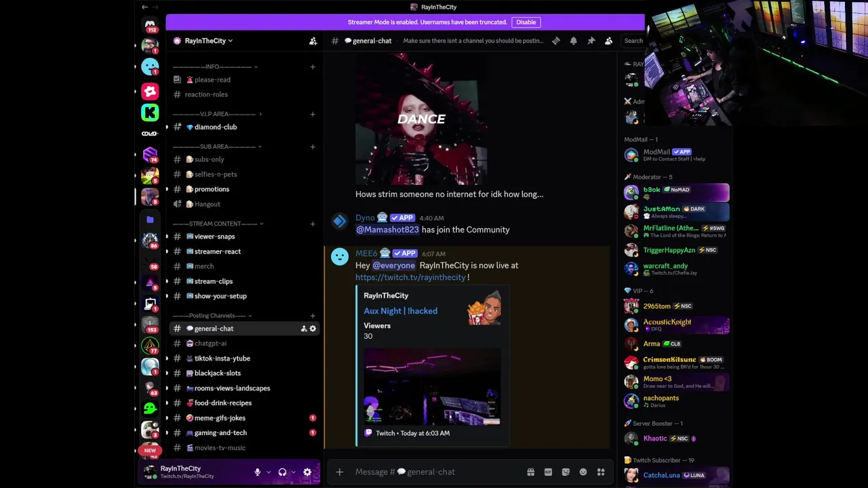868x488 pixels.
Task: Click the Search box in header
Action: pos(633,41)
